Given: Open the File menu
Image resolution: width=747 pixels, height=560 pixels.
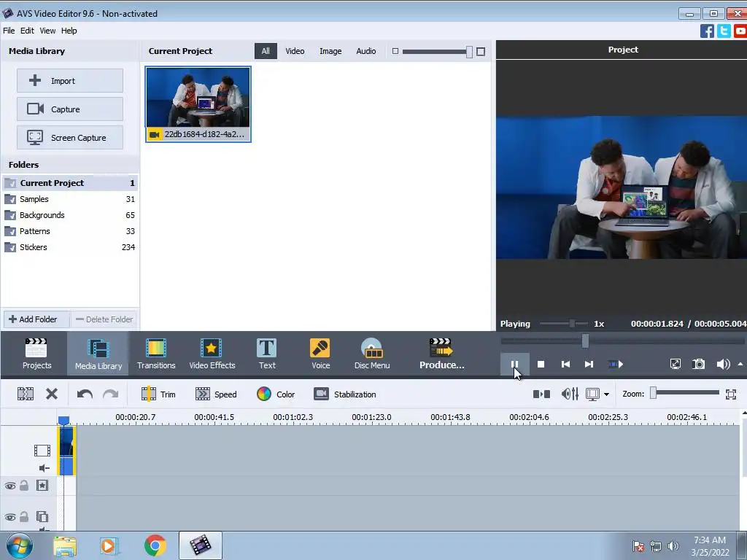Looking at the screenshot, I should point(9,31).
